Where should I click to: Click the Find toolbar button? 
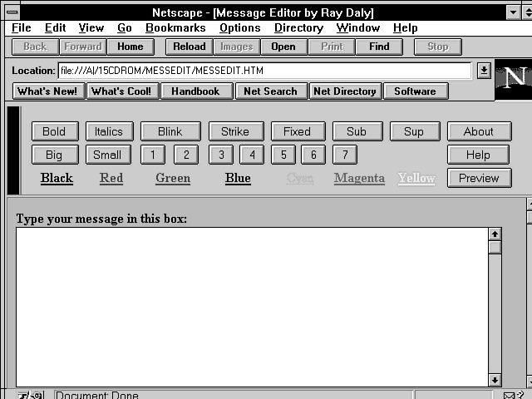click(378, 47)
